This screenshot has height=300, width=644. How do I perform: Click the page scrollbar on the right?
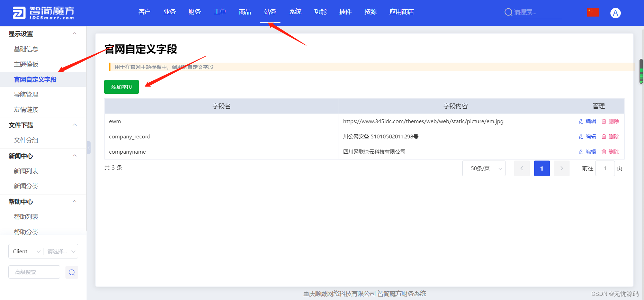pos(641,71)
